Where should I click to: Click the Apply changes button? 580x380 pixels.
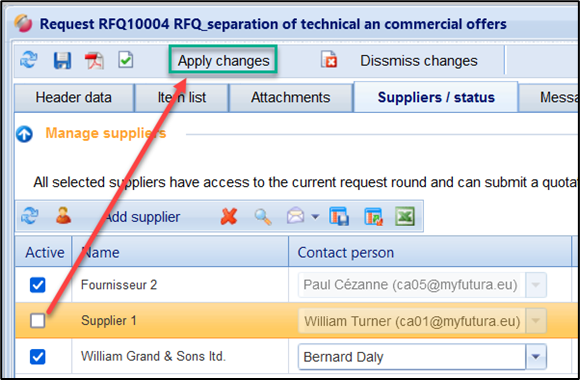(x=223, y=61)
